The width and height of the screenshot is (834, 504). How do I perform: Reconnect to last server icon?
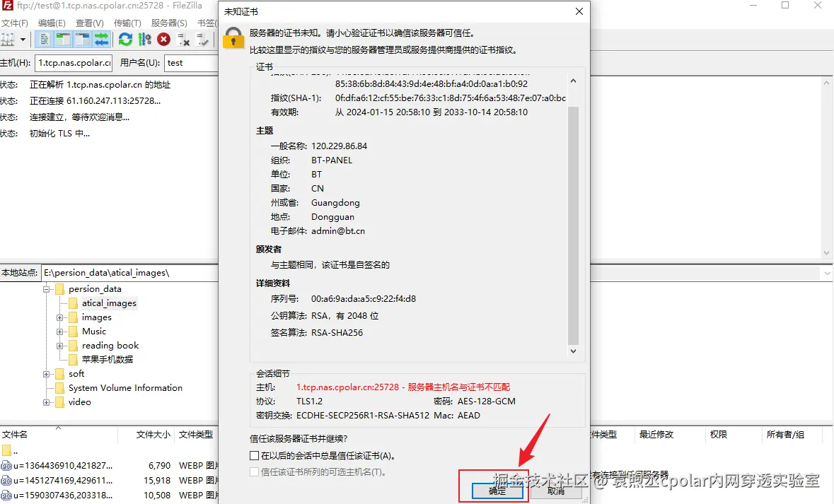click(202, 40)
